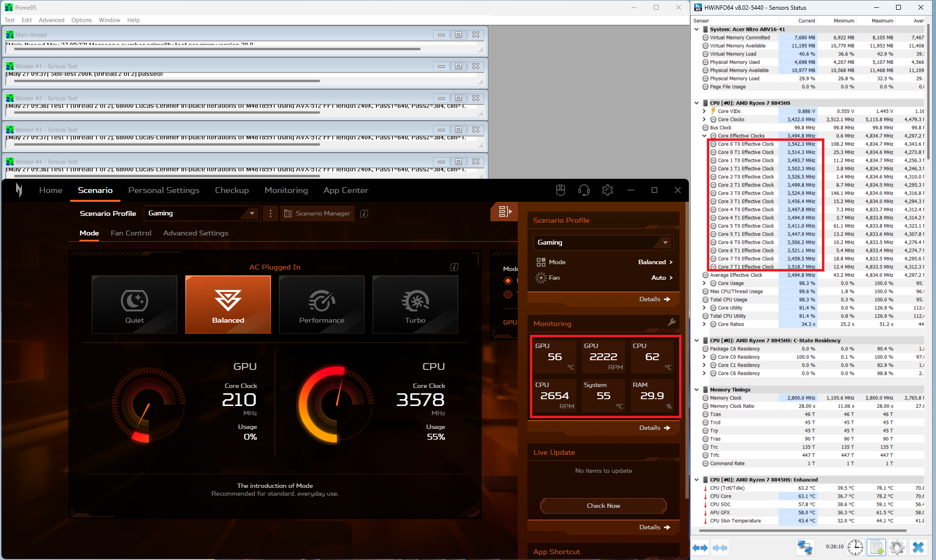The image size is (936, 560).
Task: Open the Advanced Settings sub-tab
Action: (x=195, y=233)
